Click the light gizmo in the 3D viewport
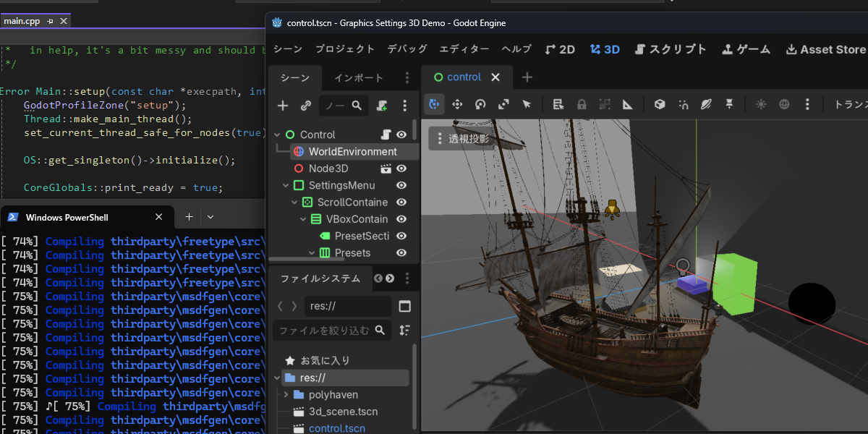 613,209
